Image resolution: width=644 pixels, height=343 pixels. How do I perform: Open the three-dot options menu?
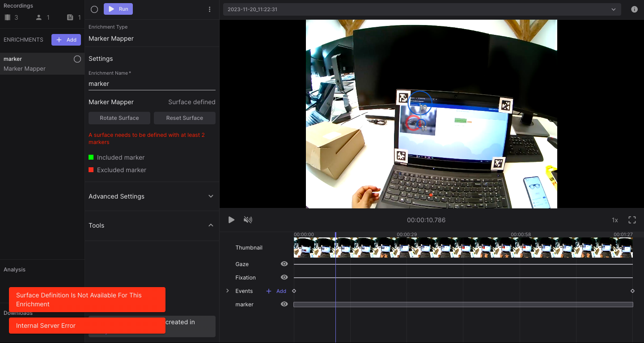[210, 9]
